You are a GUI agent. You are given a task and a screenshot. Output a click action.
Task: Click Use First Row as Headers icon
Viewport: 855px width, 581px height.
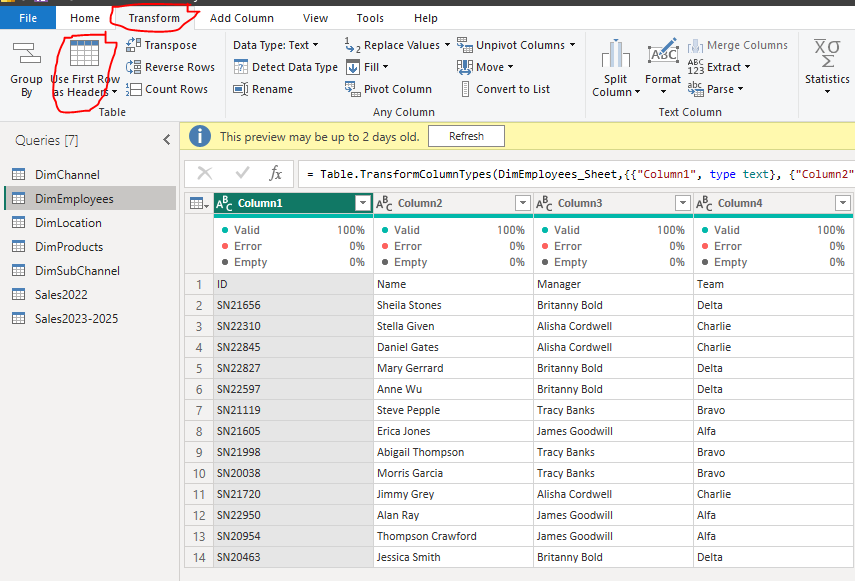pyautogui.click(x=85, y=53)
